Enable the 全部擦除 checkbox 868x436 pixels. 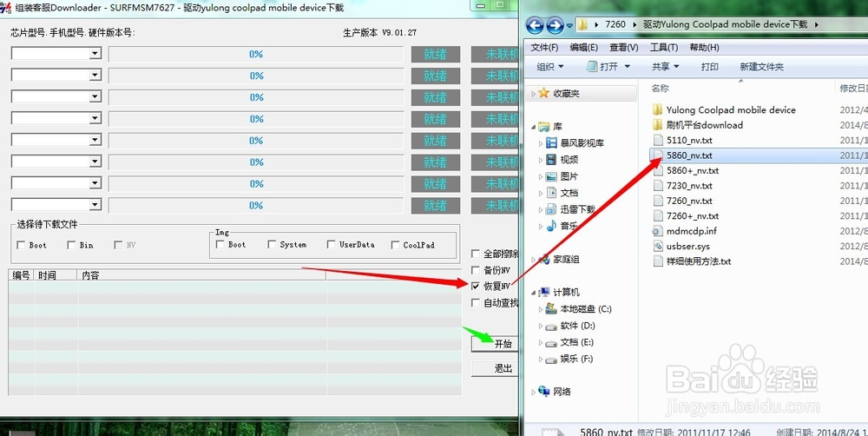pyautogui.click(x=475, y=254)
